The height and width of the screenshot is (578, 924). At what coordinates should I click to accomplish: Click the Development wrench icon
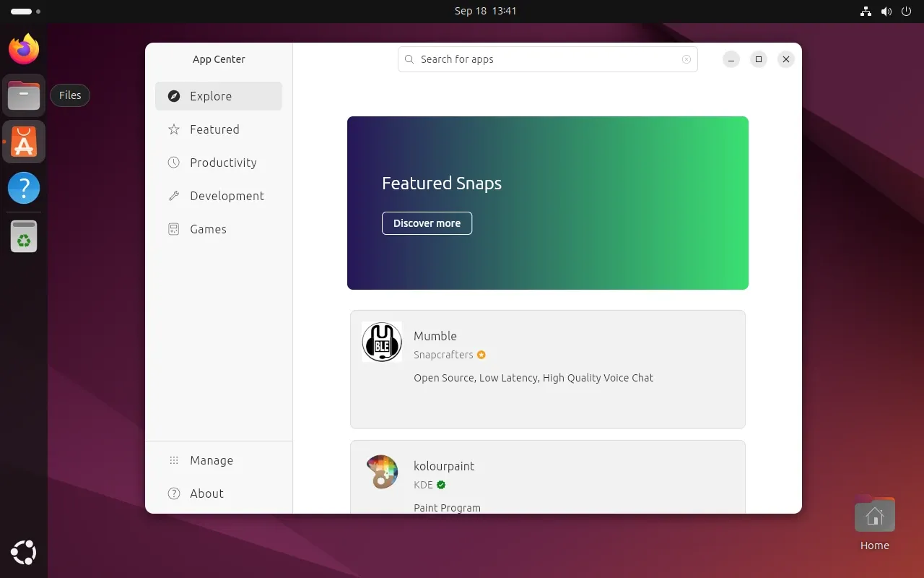(173, 196)
